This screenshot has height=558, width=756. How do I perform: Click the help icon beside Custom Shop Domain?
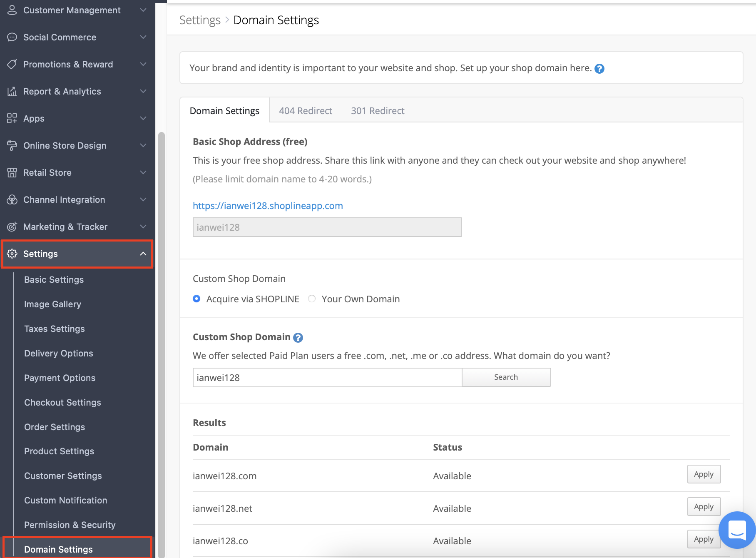coord(298,337)
